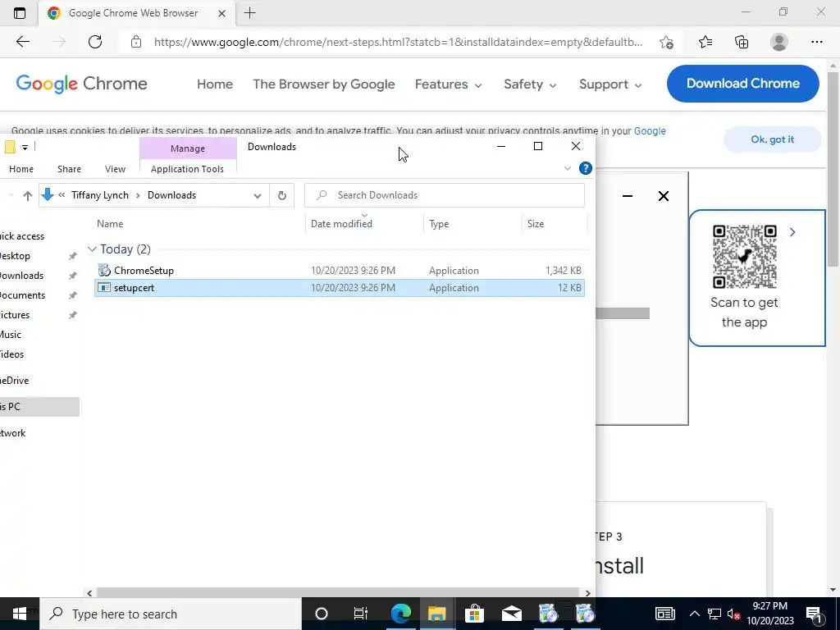Click the muted volume tray icon
The width and height of the screenshot is (840, 630).
(734, 614)
